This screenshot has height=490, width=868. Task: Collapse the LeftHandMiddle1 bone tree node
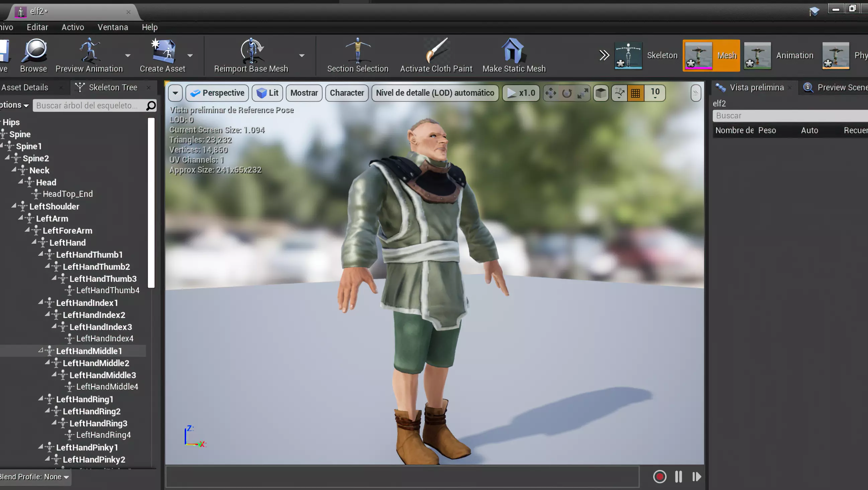(41, 350)
